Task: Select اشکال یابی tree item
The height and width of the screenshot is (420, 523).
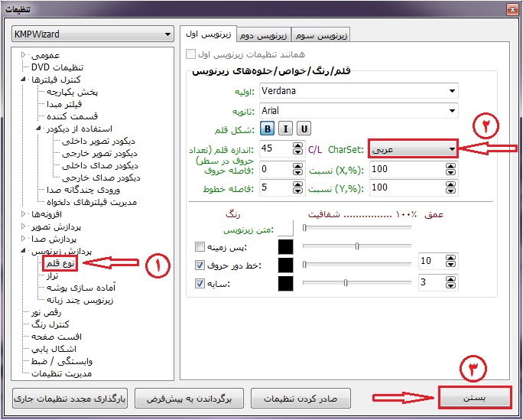Action: point(54,350)
